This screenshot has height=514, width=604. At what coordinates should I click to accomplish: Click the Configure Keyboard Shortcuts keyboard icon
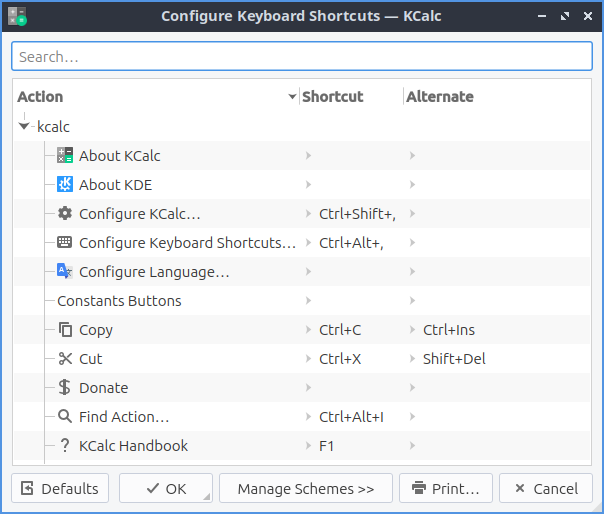pos(65,243)
